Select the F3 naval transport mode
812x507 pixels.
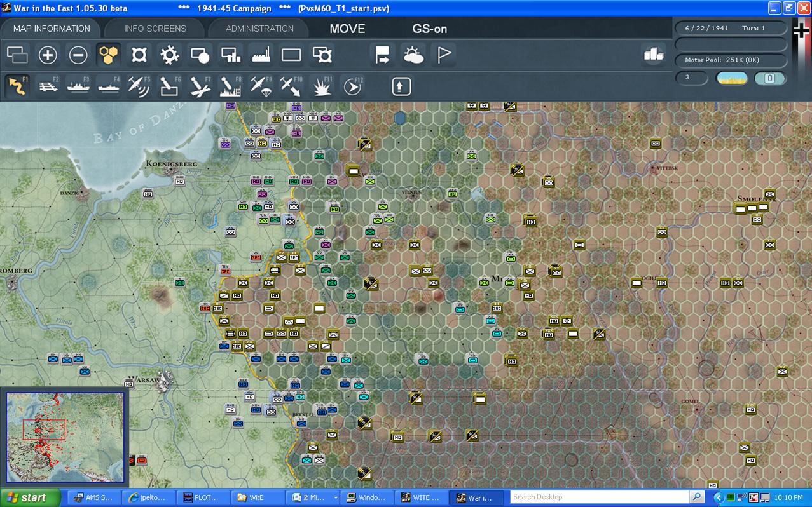pos(78,86)
